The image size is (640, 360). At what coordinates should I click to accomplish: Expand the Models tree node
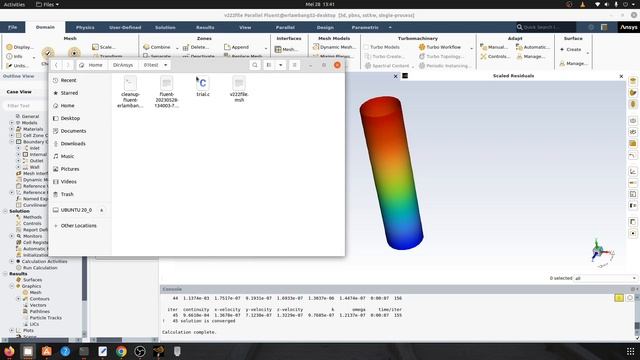tap(12, 122)
